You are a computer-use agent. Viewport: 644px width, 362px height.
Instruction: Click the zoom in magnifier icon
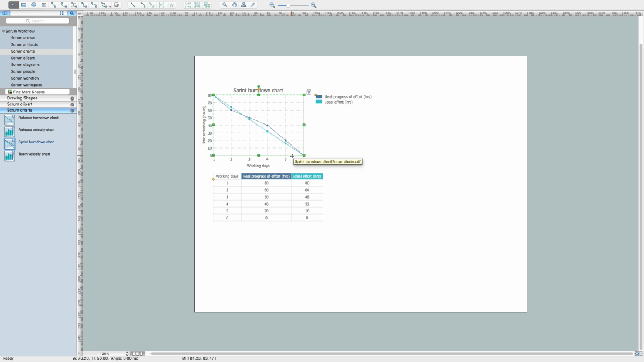pos(314,5)
